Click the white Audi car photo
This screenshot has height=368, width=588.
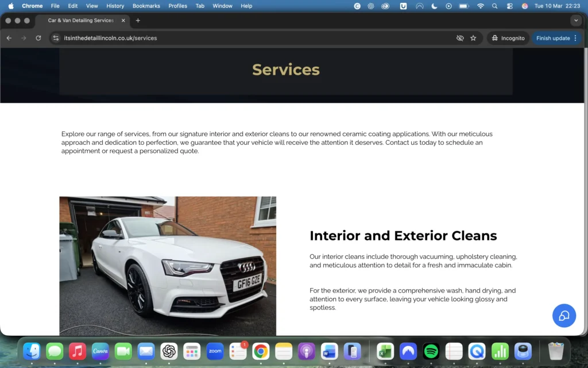click(168, 266)
